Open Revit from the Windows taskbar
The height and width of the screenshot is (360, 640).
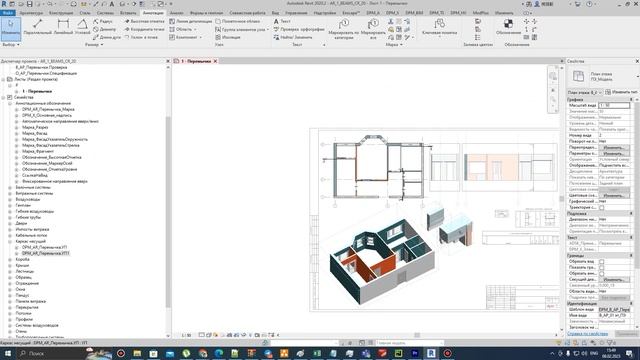point(431,353)
